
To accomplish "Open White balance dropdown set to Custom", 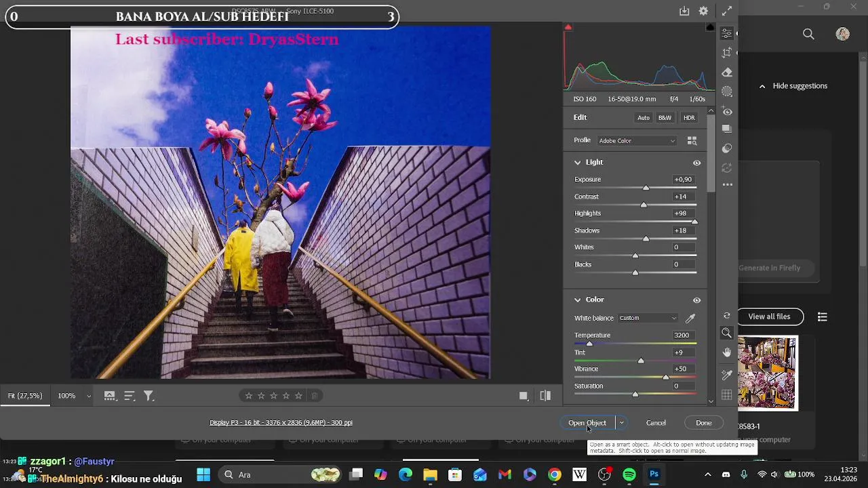I will coord(648,318).
